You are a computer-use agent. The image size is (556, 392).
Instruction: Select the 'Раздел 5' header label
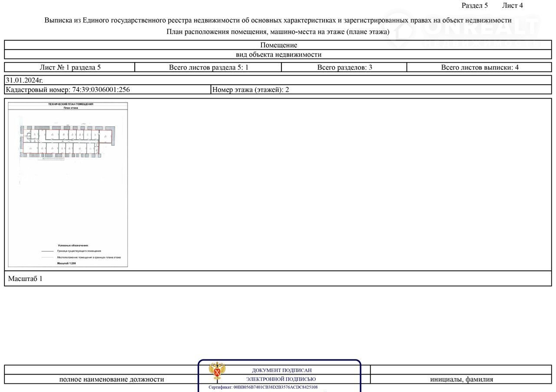pyautogui.click(x=474, y=6)
